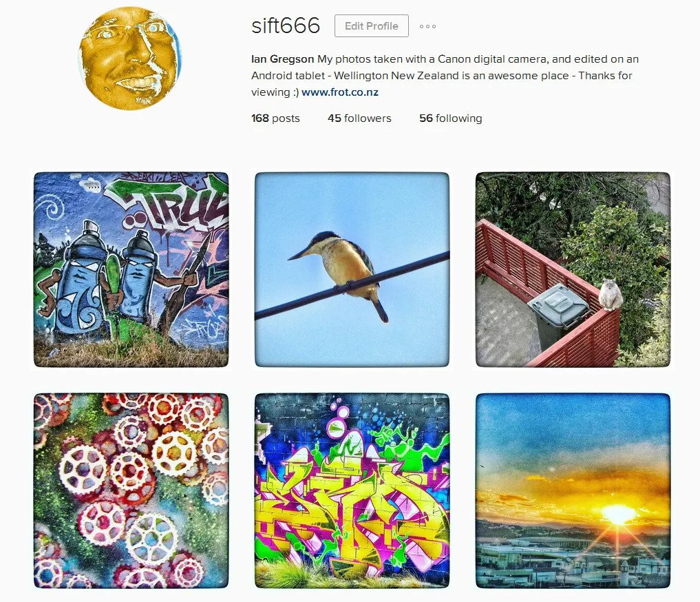Open the spray can graffiti photo
This screenshot has width=700, height=602.
(x=131, y=270)
